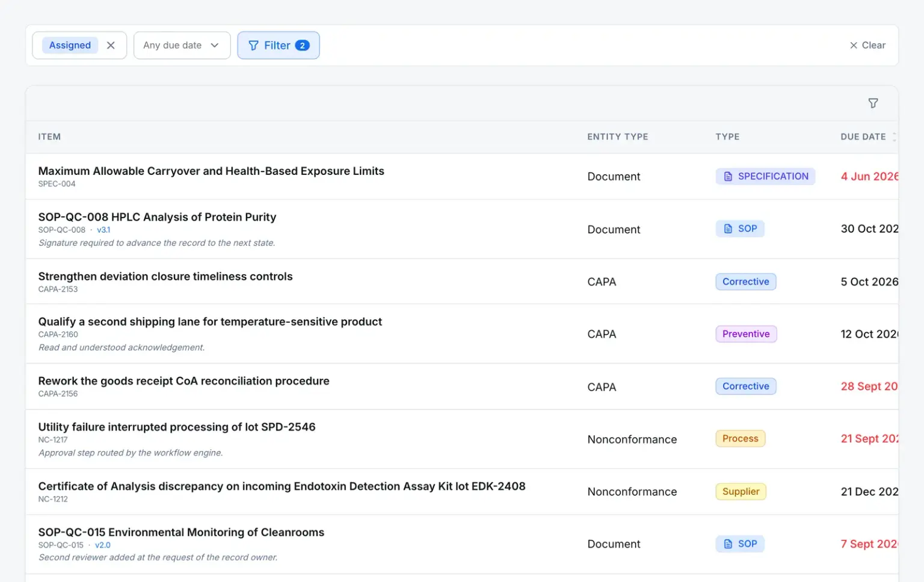This screenshot has width=924, height=582.
Task: Click Corrective badge for CAPA-2156
Action: pos(745,386)
